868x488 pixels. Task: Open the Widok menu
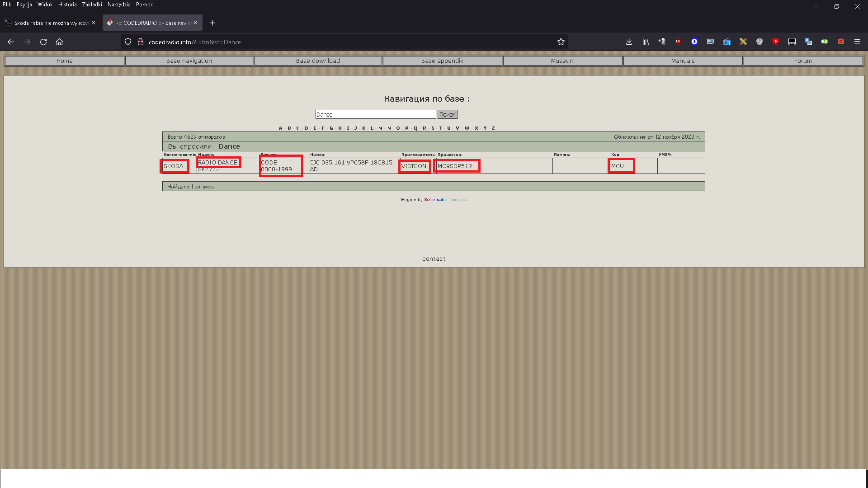[x=45, y=5]
